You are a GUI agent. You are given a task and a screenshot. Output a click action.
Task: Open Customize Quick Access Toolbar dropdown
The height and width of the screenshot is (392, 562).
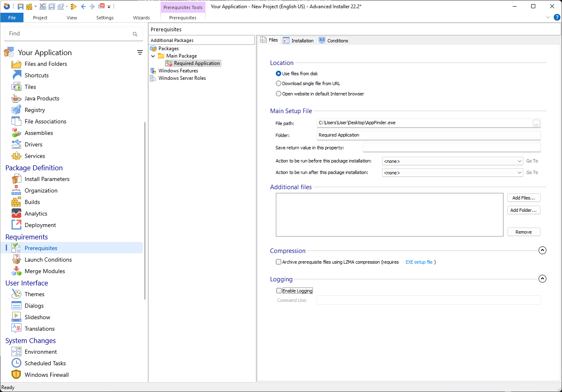[x=109, y=7]
